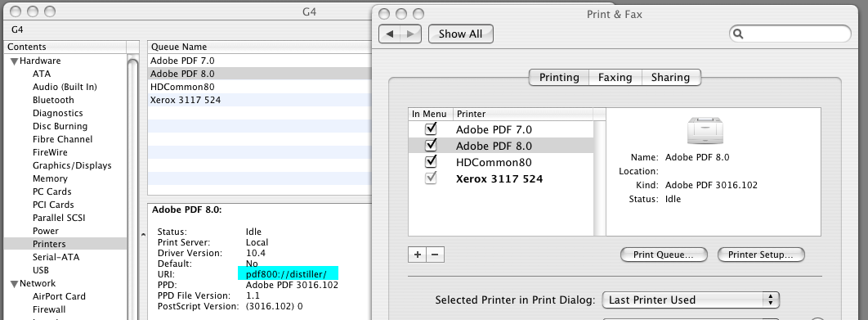Collapse the Network section in Contents

(15, 283)
